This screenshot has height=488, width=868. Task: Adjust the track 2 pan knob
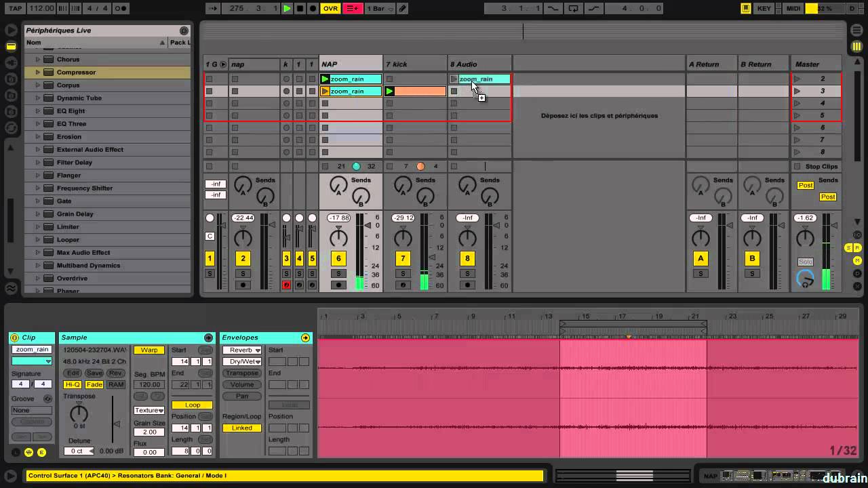click(x=243, y=238)
